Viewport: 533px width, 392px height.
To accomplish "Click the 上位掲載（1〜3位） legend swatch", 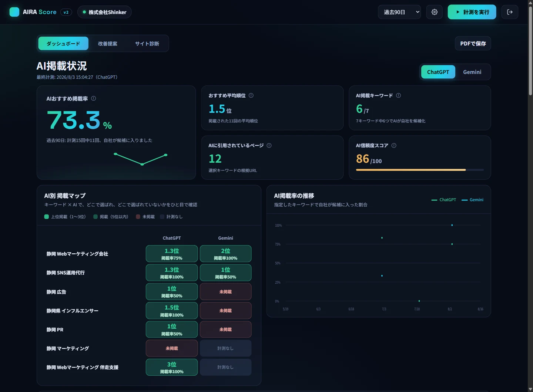I will 47,217.
